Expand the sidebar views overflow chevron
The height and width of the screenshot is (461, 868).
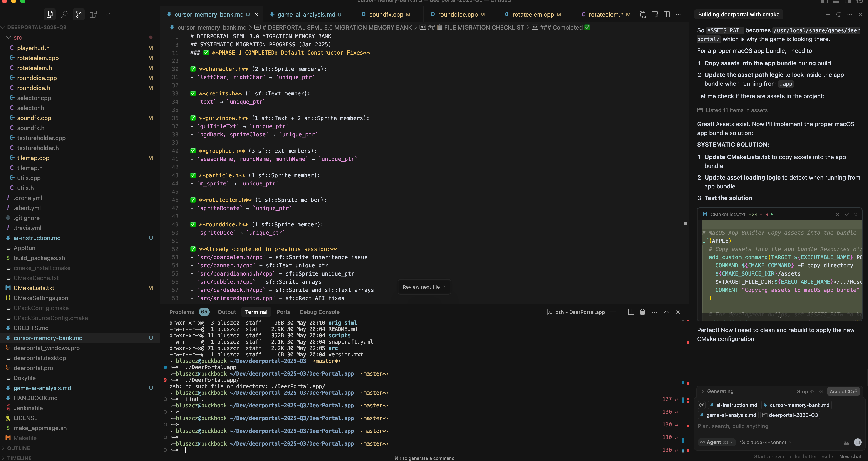coord(108,14)
